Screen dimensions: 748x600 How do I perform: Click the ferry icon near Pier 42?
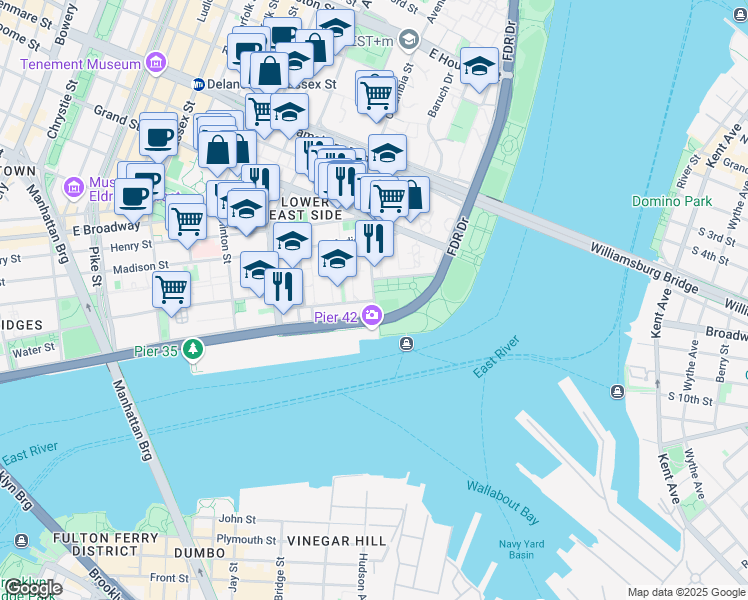406,343
